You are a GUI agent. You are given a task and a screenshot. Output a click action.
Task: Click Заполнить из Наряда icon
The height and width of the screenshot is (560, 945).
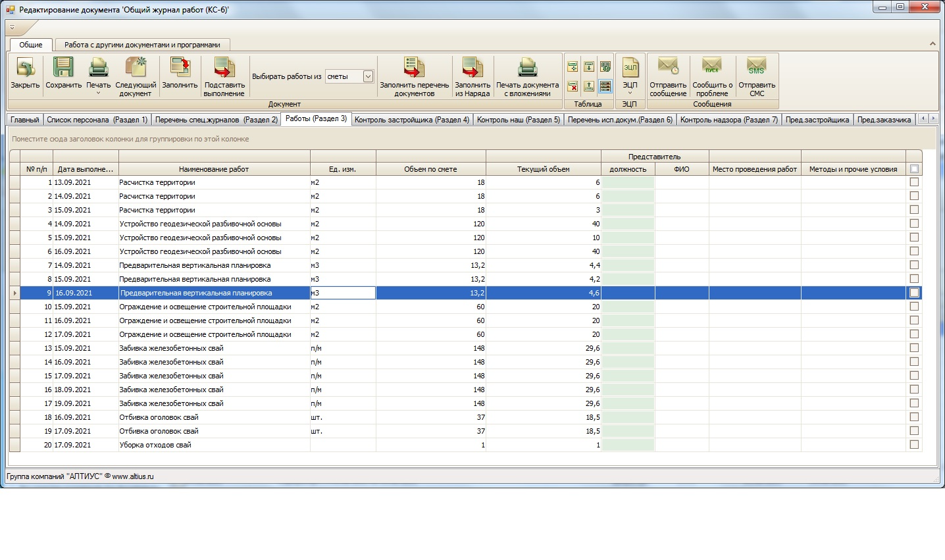point(472,68)
